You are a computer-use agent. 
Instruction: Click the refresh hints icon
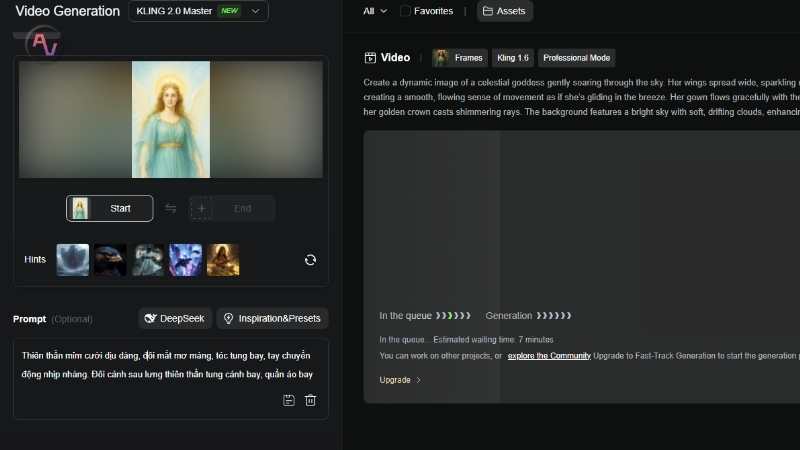click(x=310, y=260)
